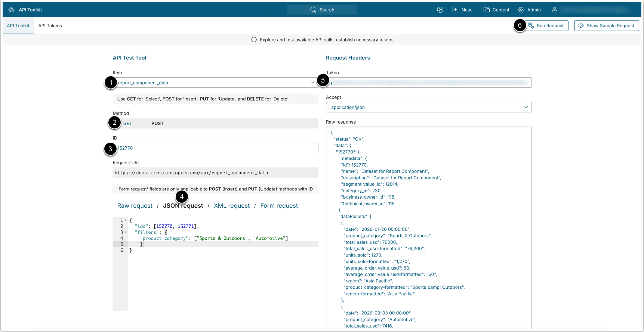The height and width of the screenshot is (332, 644).
Task: Click the Token input field
Action: (430, 83)
